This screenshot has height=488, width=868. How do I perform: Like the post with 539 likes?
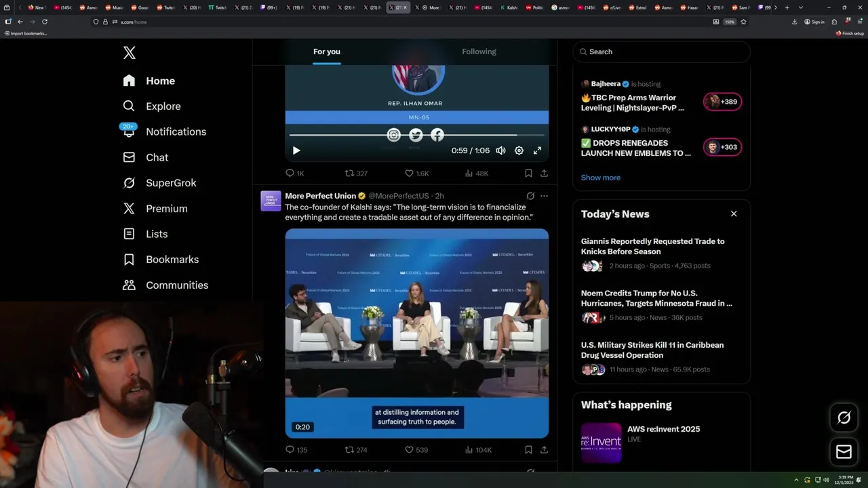(416, 450)
